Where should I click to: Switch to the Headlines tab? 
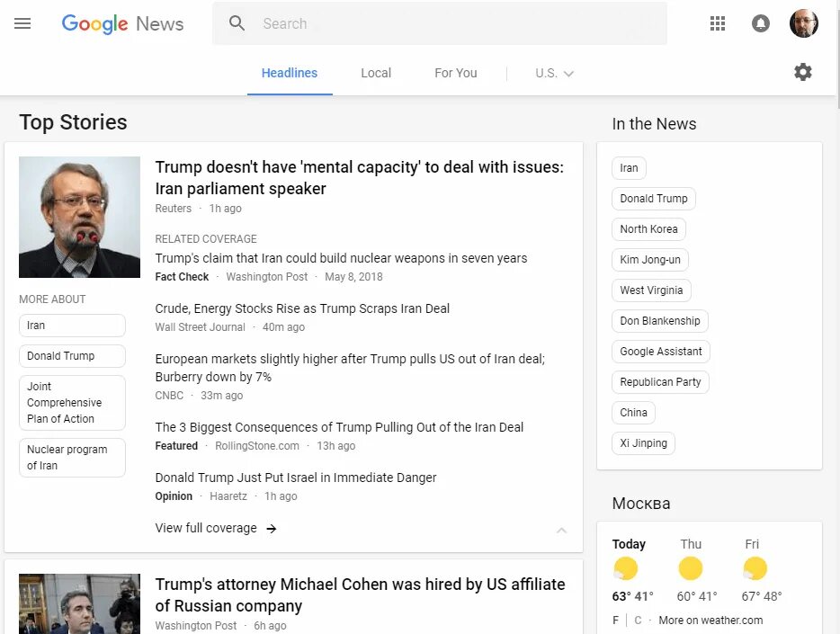click(x=290, y=73)
